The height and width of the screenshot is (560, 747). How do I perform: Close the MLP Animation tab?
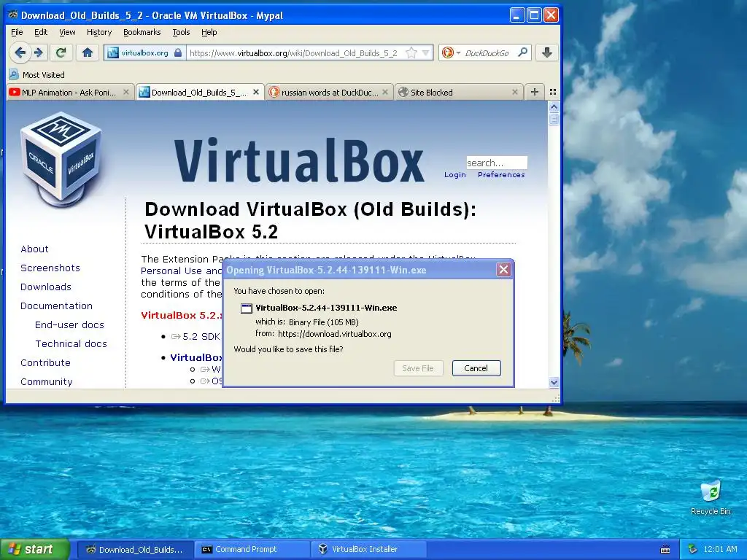tap(126, 92)
